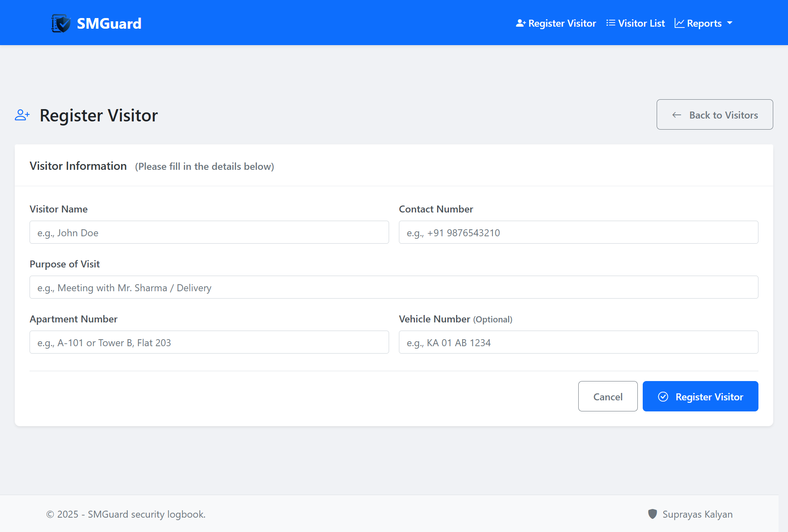Image resolution: width=788 pixels, height=532 pixels.
Task: Open the Register Visitor nav link
Action: [x=562, y=23]
